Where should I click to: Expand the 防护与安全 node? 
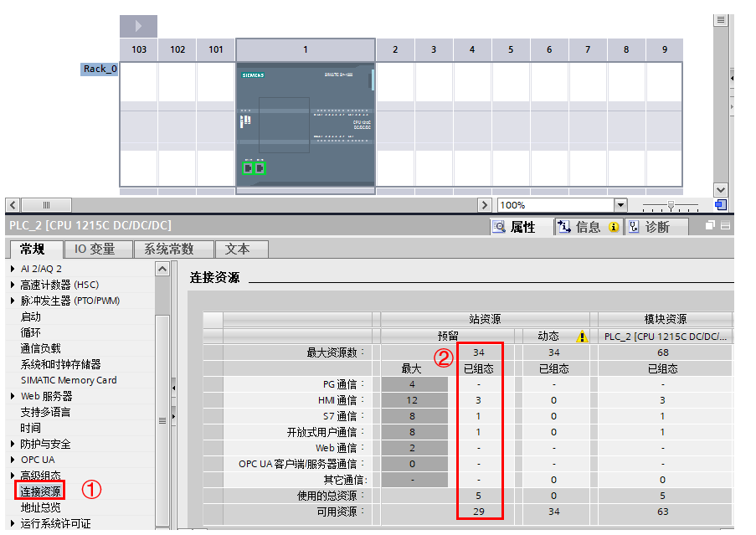click(13, 444)
